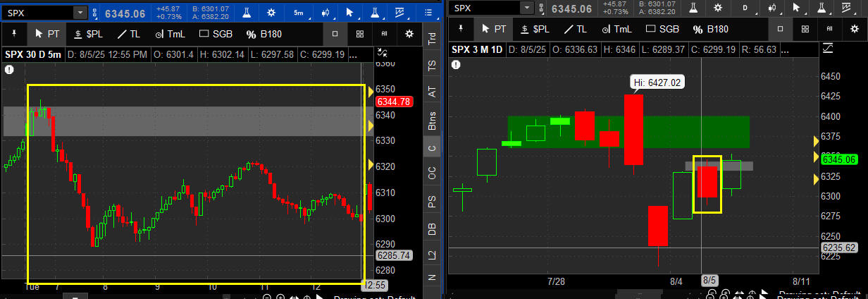Select C sidebar tab
This screenshot has width=868, height=299.
coord(432,147)
